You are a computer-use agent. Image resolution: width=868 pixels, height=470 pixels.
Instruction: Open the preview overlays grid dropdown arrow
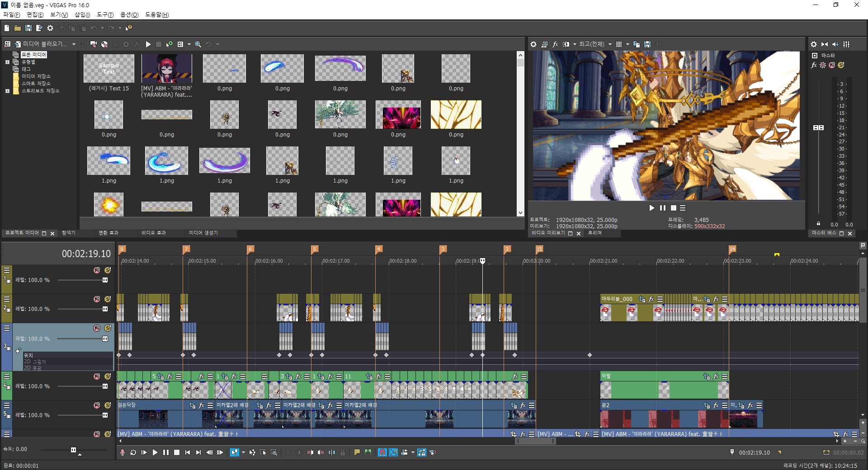(x=627, y=44)
